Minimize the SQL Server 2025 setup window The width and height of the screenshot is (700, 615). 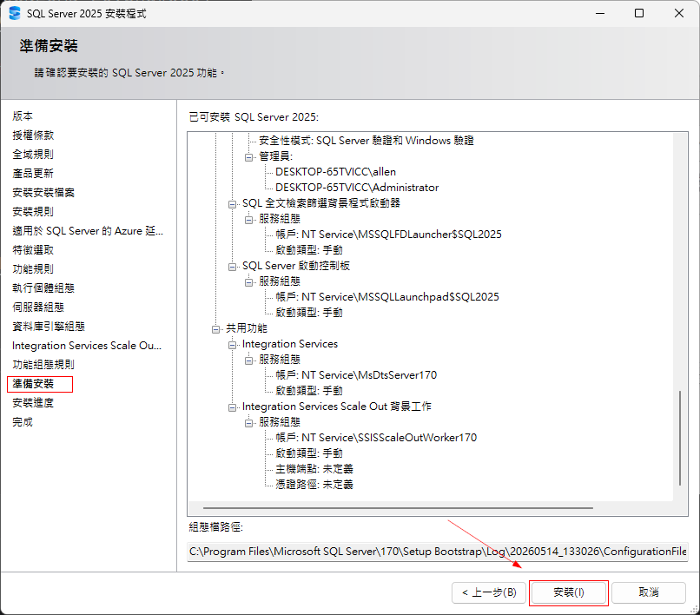pyautogui.click(x=600, y=13)
